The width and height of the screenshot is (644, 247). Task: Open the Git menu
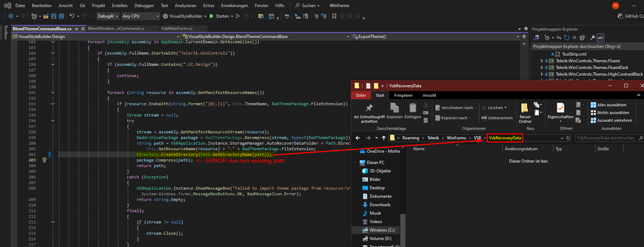[x=83, y=6]
